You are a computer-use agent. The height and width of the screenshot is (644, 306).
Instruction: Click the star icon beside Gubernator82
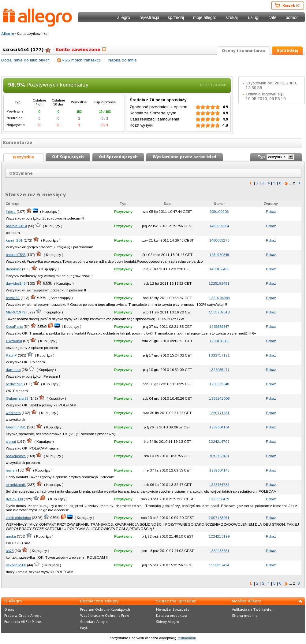pos(42,398)
